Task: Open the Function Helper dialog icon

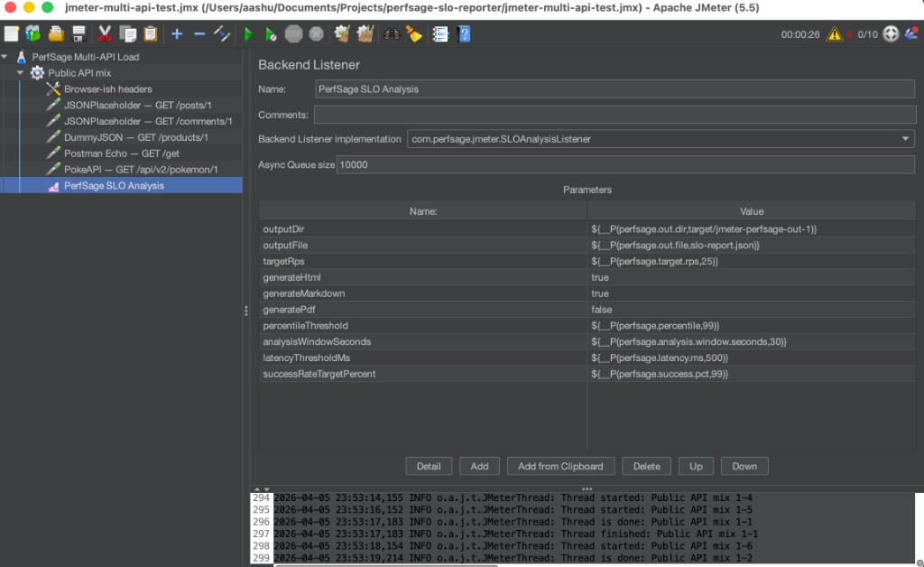Action: (440, 34)
